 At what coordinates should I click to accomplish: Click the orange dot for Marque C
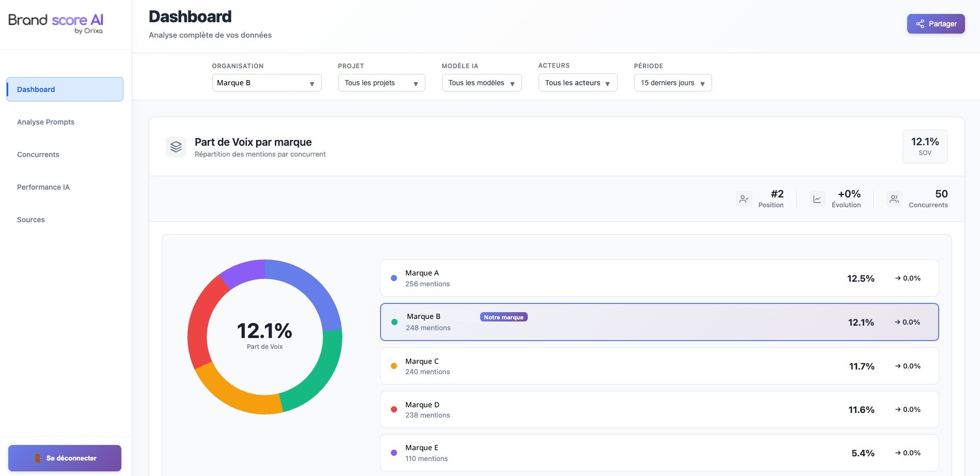[x=394, y=366]
